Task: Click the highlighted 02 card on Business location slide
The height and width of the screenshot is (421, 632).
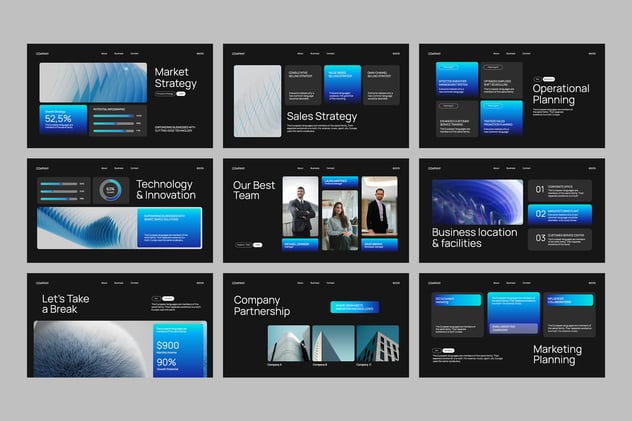Action: tap(559, 214)
